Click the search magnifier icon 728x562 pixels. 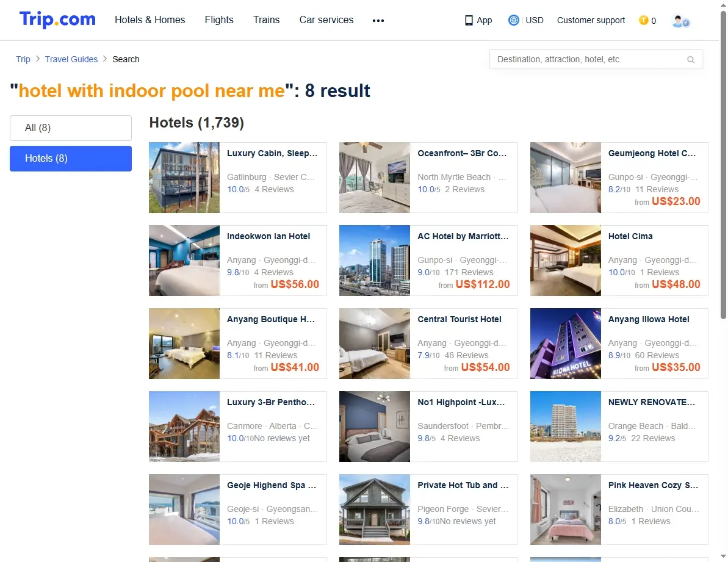click(x=691, y=59)
